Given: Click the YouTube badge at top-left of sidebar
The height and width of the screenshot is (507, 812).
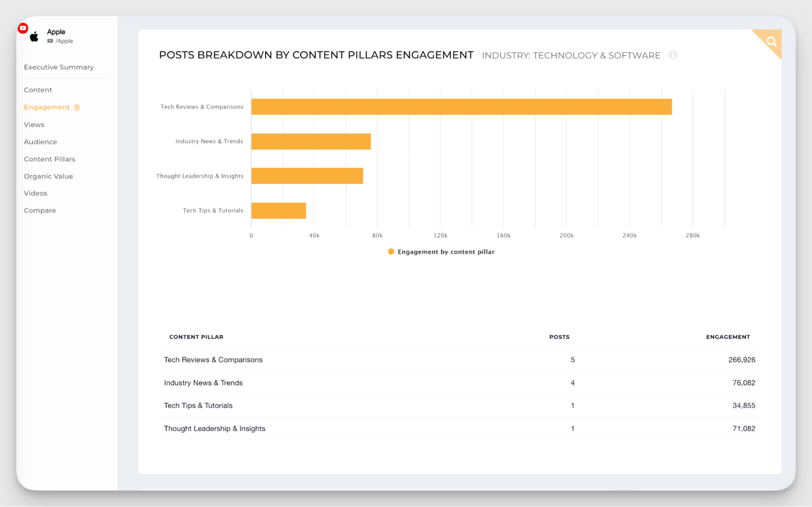Looking at the screenshot, I should (23, 28).
